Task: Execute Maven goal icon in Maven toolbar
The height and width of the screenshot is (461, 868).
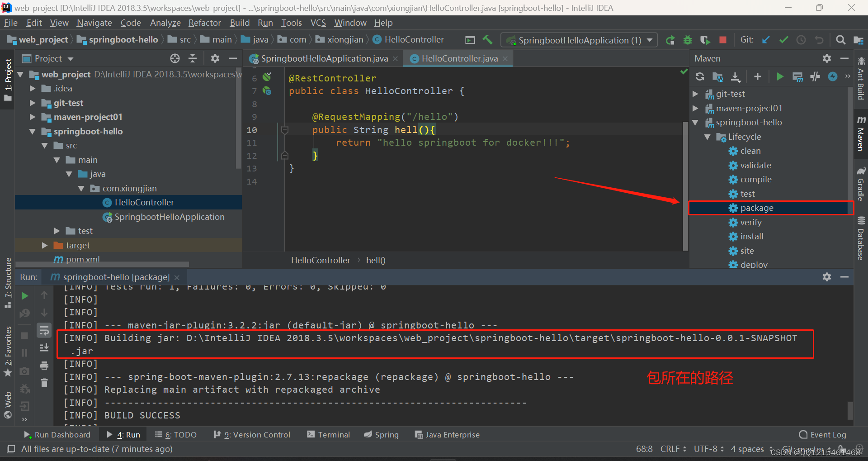Action: pos(797,77)
